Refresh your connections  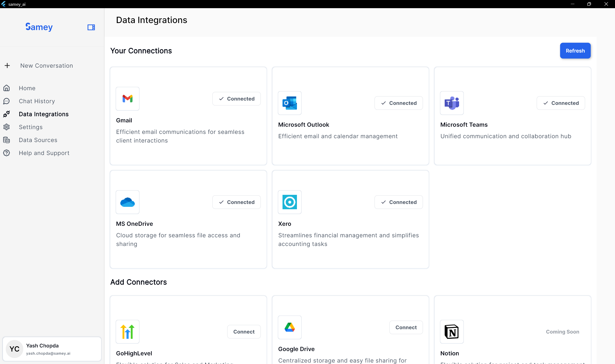pos(575,51)
